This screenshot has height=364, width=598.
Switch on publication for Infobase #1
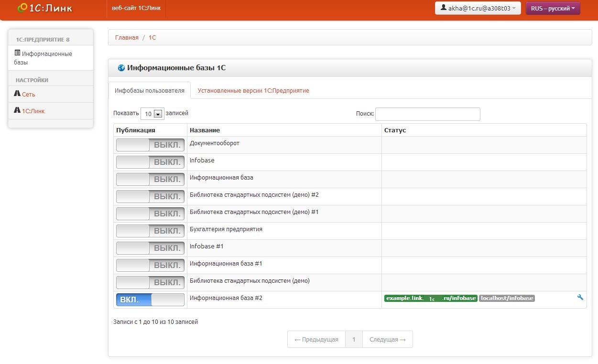pos(150,248)
